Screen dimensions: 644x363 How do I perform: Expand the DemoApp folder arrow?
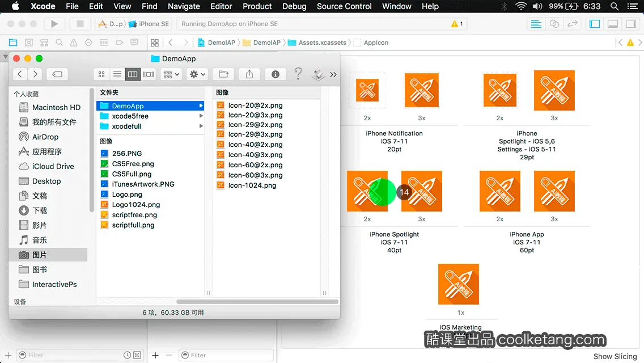tap(201, 105)
